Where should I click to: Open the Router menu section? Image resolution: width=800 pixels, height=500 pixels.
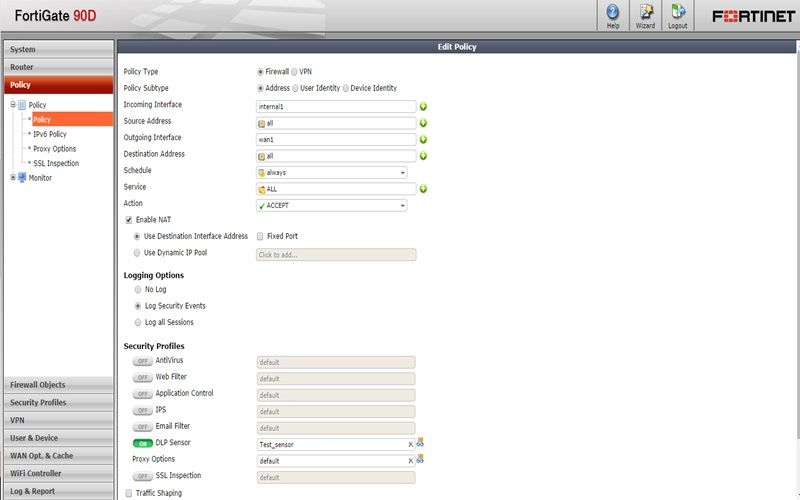coord(59,67)
